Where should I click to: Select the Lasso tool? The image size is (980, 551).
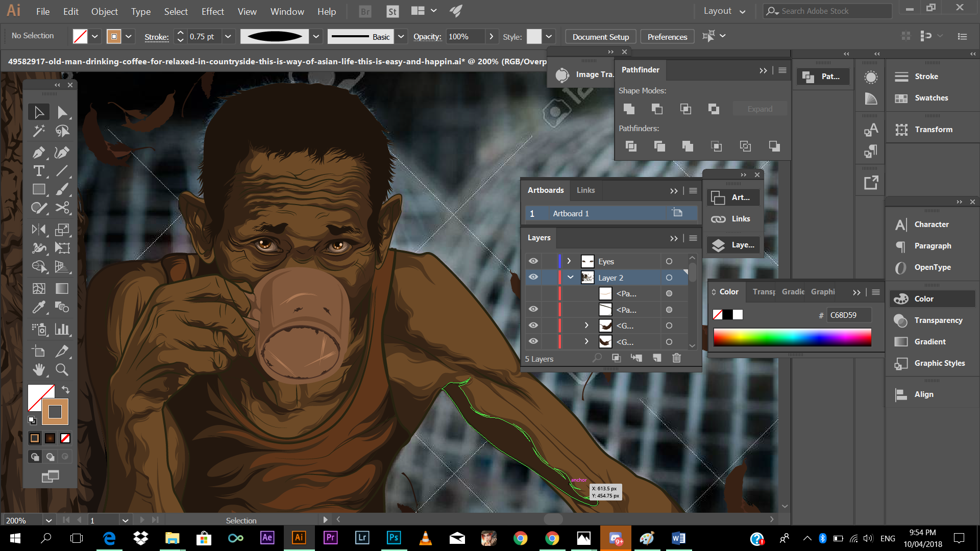pos(62,131)
